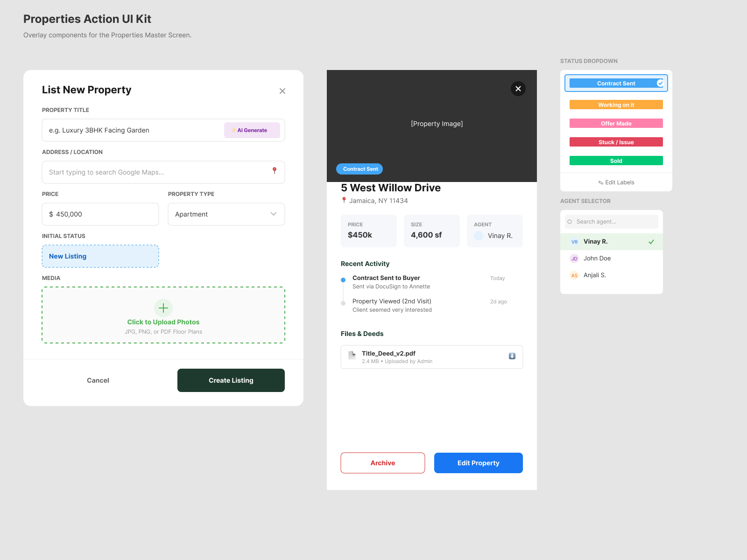Image resolution: width=747 pixels, height=560 pixels.
Task: Select the Stuck / Issue status
Action: pyautogui.click(x=616, y=142)
